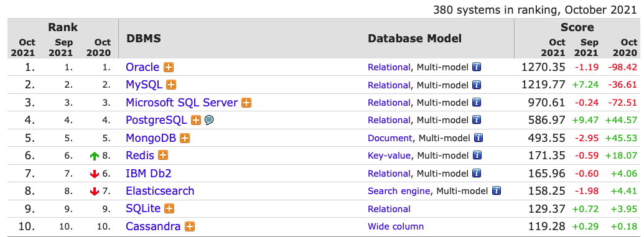
Task: Click the info icon in the Oracle row
Action: point(477,67)
